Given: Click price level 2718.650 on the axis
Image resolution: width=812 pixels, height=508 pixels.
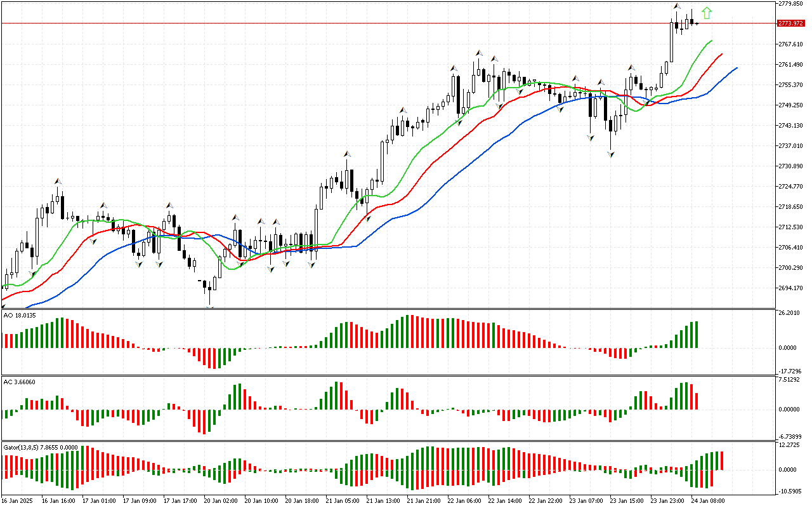Looking at the screenshot, I should tap(790, 207).
